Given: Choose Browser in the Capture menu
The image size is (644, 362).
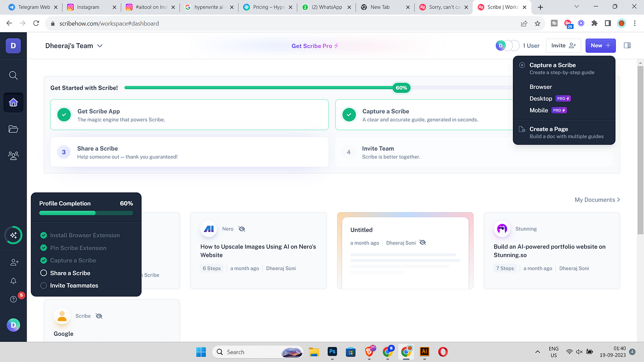Looking at the screenshot, I should coord(540,87).
